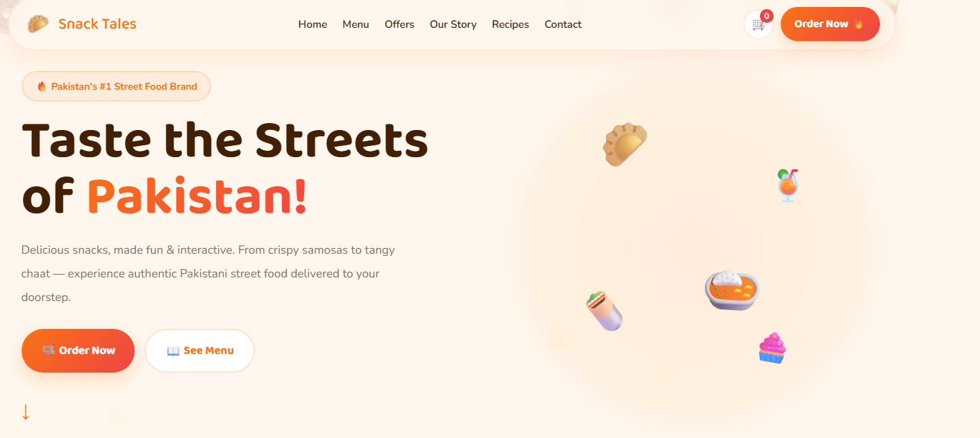
Task: Click the orange scroll-down arrow
Action: [26, 412]
